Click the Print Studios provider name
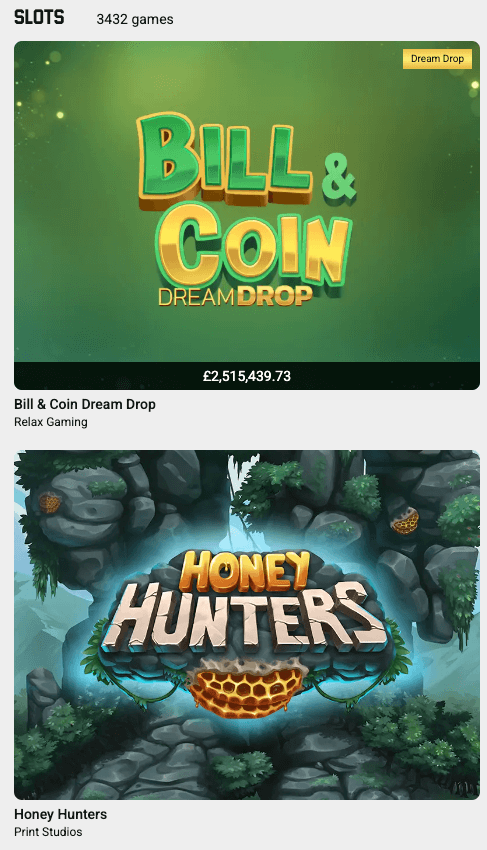The width and height of the screenshot is (487, 850). point(48,832)
